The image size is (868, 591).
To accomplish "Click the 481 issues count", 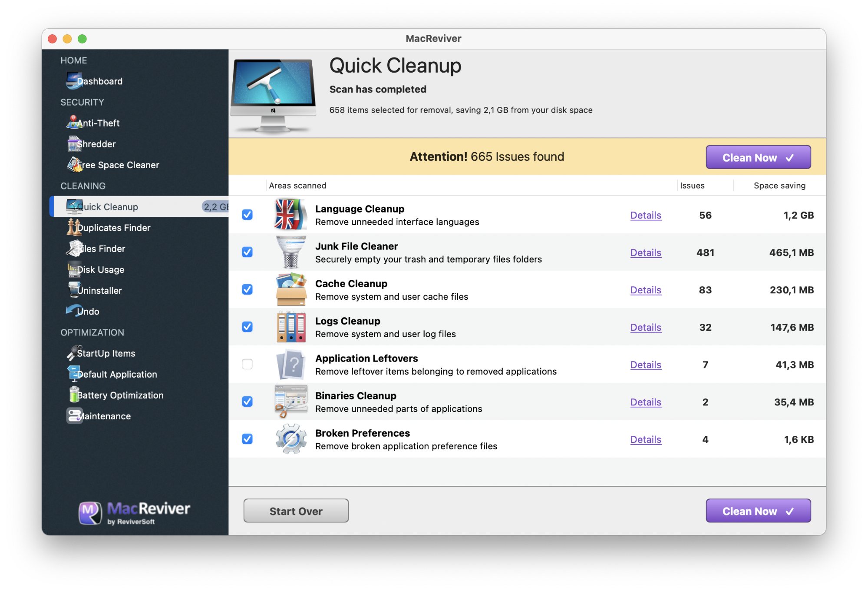I will (x=705, y=252).
